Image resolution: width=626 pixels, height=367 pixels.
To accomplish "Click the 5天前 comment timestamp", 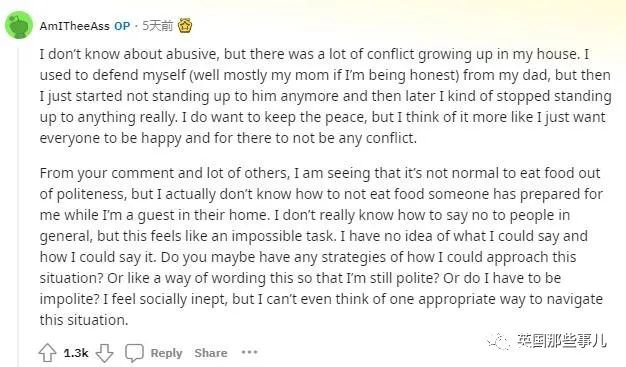I will (x=158, y=26).
